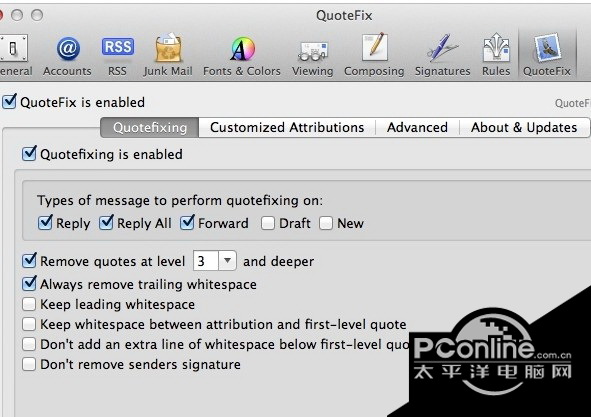Switch to About & Updates tab
This screenshot has height=417, width=591.
tap(524, 127)
